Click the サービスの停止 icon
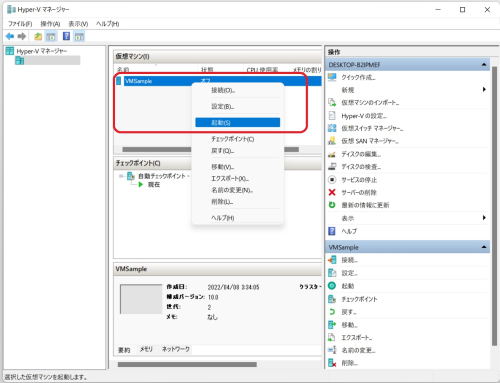Screen dimensions: 500x383 (332, 180)
